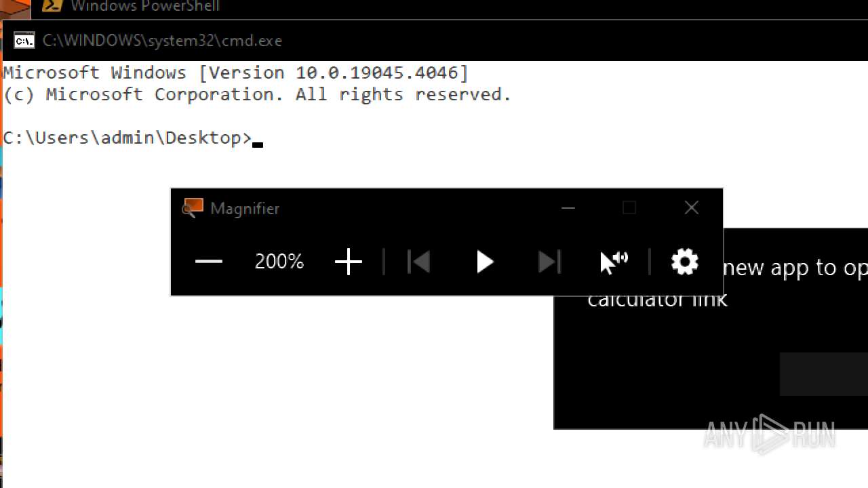Image resolution: width=868 pixels, height=488 pixels.
Task: Zoom out with the Magnifier minus button
Action: 209,262
